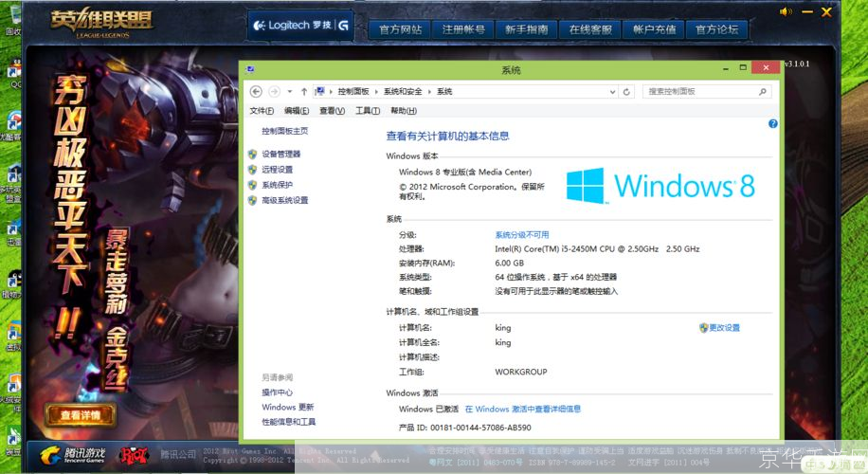868x474 pixels.
Task: Click the 6.00 GB installed memory value
Action: [509, 263]
